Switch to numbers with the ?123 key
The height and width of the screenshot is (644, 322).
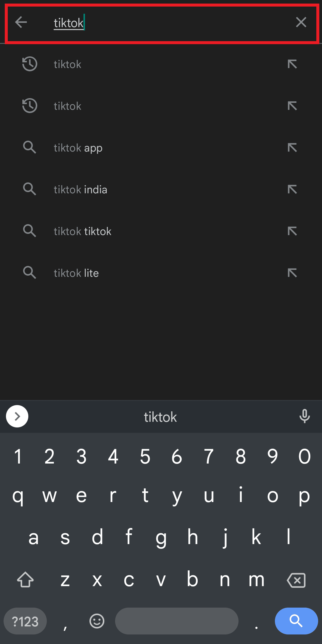coord(25,621)
